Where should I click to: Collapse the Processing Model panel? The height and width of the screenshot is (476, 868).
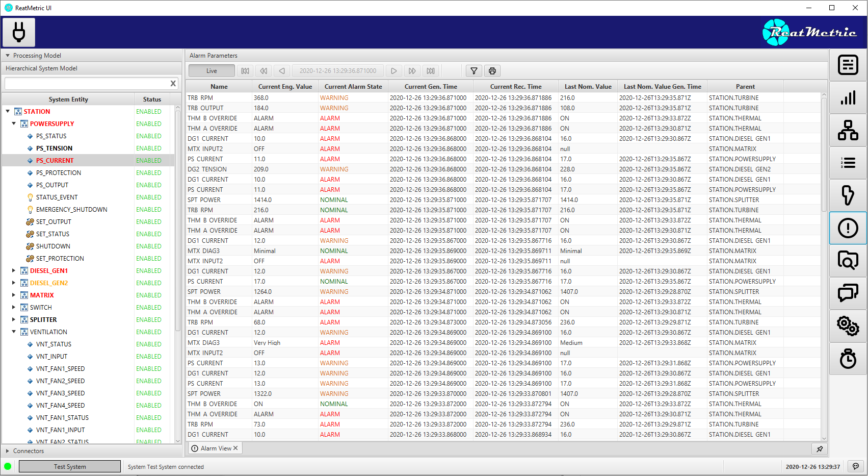pyautogui.click(x=8, y=56)
